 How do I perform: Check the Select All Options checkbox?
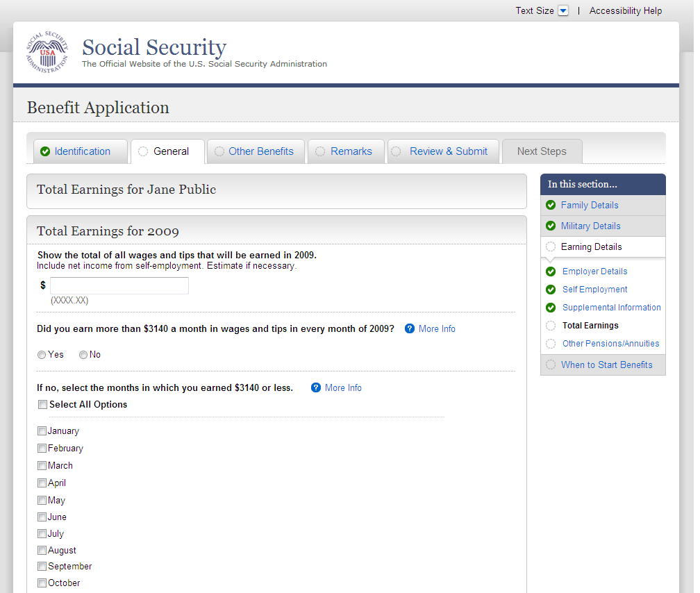point(42,404)
